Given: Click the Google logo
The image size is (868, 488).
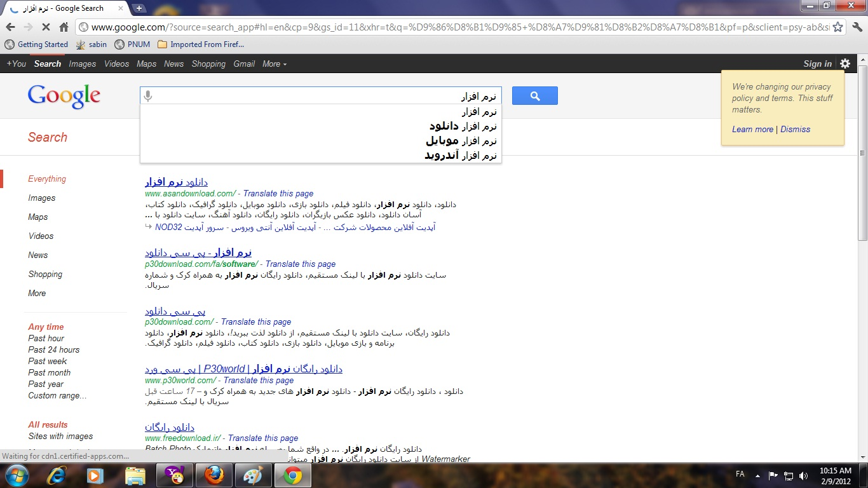Looking at the screenshot, I should (64, 97).
